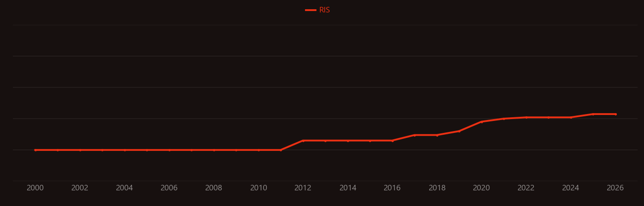Select the 2011 data point on the line
This screenshot has height=206, width=644.
click(x=281, y=150)
